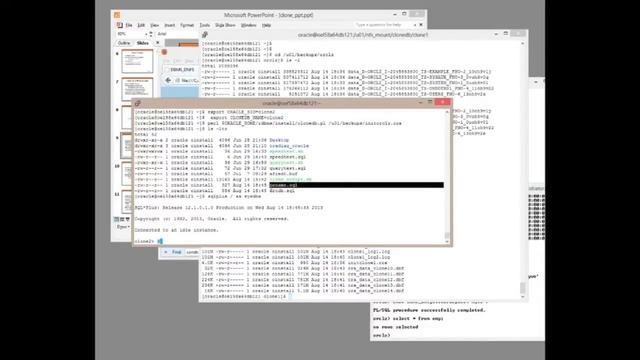The image size is (640, 360).
Task: Minimize the PowerPoint window
Action: pyautogui.click(x=395, y=14)
